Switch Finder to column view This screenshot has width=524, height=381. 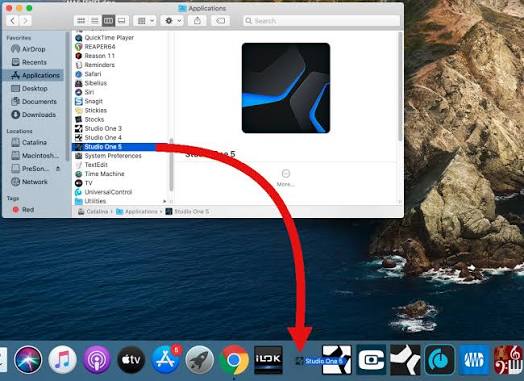108,21
